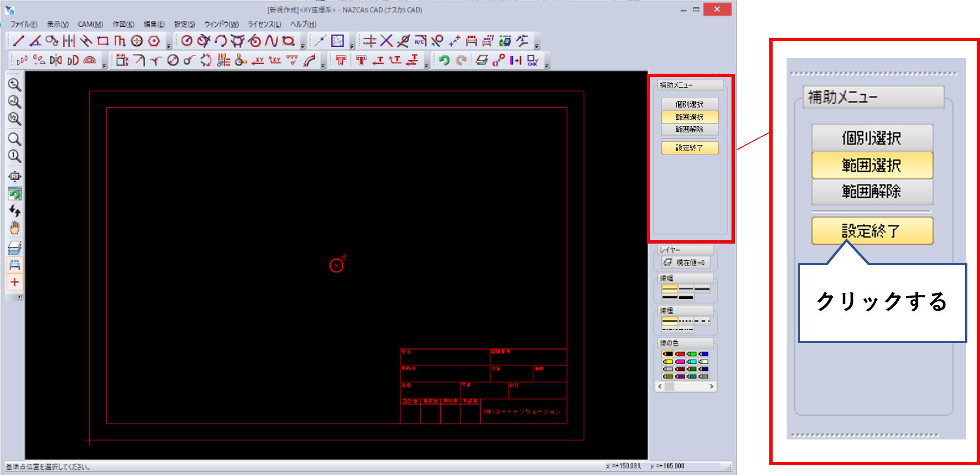980x475 pixels.
Task: Click the greyed redo arrow
Action: coord(462,60)
